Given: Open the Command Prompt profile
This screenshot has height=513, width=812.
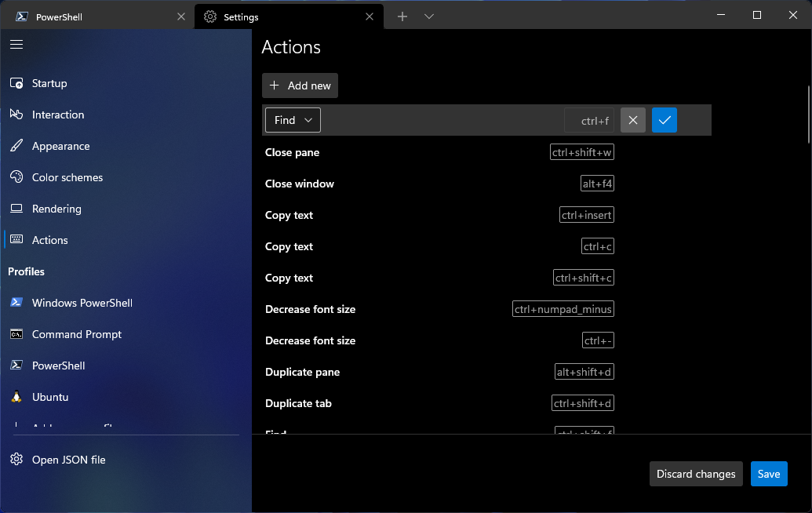Looking at the screenshot, I should tap(76, 334).
